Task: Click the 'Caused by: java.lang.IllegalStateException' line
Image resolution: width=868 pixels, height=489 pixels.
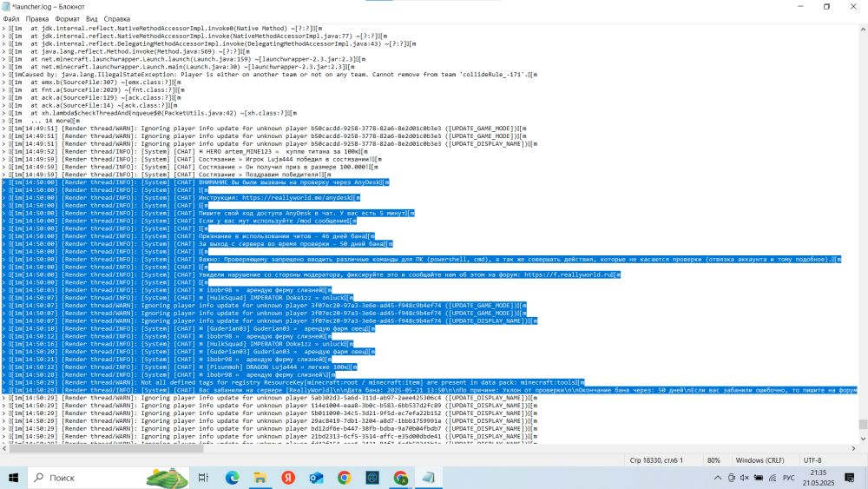Action: point(270,74)
